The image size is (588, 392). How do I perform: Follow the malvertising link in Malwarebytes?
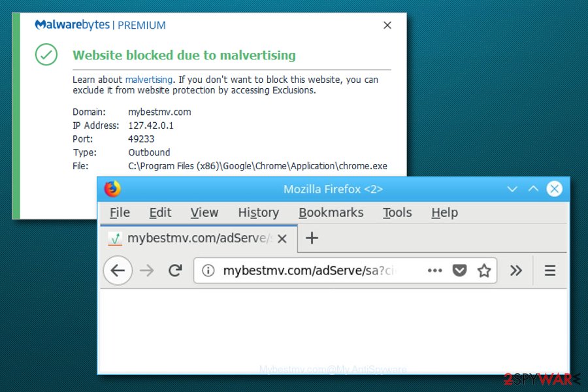[x=149, y=80]
